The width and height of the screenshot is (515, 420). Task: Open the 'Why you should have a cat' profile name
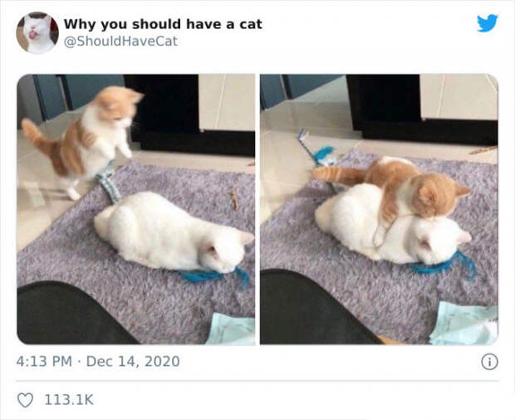[x=163, y=24]
